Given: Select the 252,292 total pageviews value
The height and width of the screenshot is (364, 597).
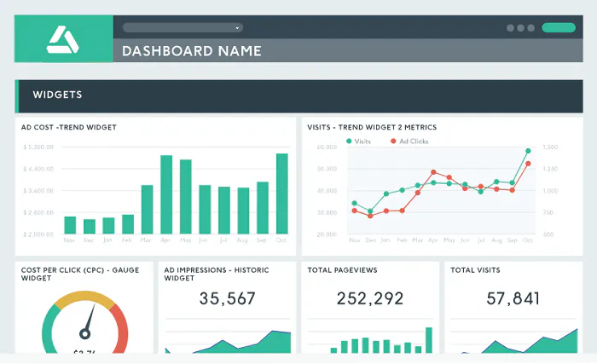Looking at the screenshot, I should pos(369,298).
